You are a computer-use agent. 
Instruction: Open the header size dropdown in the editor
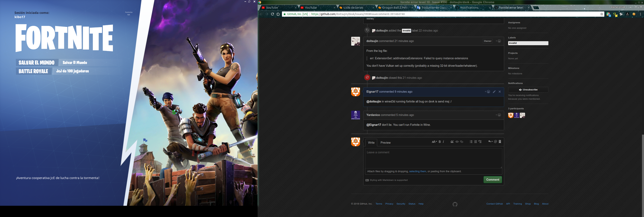434,142
